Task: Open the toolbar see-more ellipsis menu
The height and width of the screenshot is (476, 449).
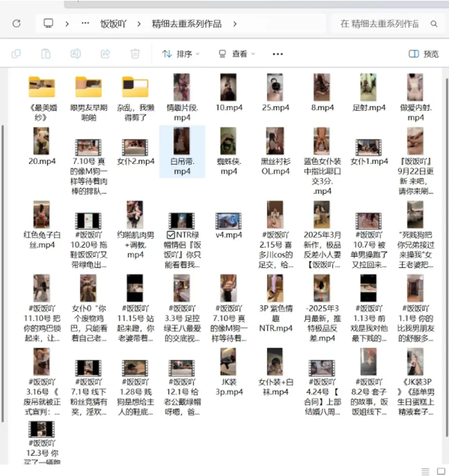Action: click(x=277, y=54)
